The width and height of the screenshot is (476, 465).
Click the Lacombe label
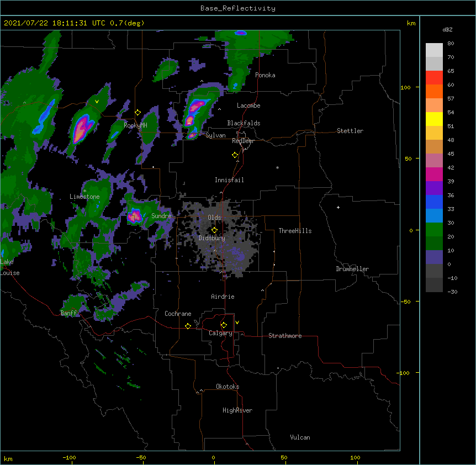248,105
